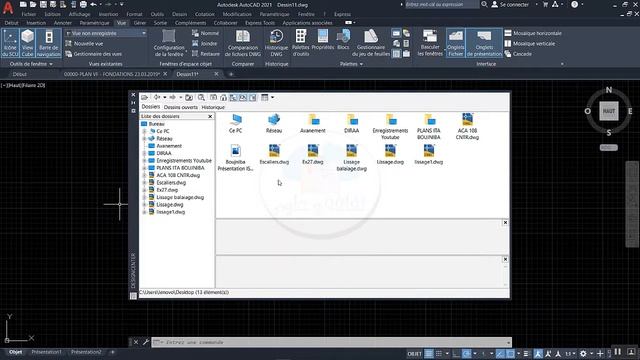640x360 pixels.
Task: Switch to the Dessin11 file tab
Action: (188, 74)
